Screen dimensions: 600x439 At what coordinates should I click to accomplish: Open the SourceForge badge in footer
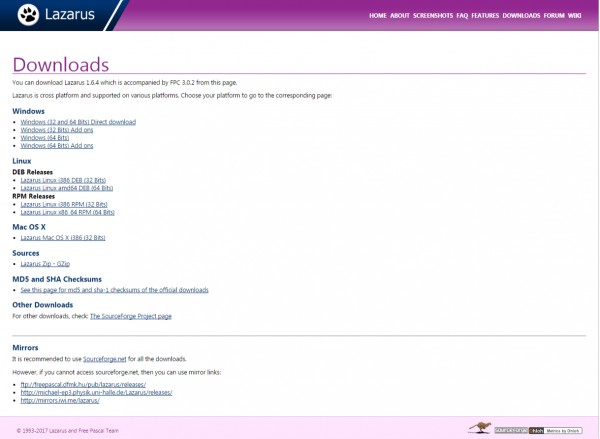pyautogui.click(x=511, y=431)
